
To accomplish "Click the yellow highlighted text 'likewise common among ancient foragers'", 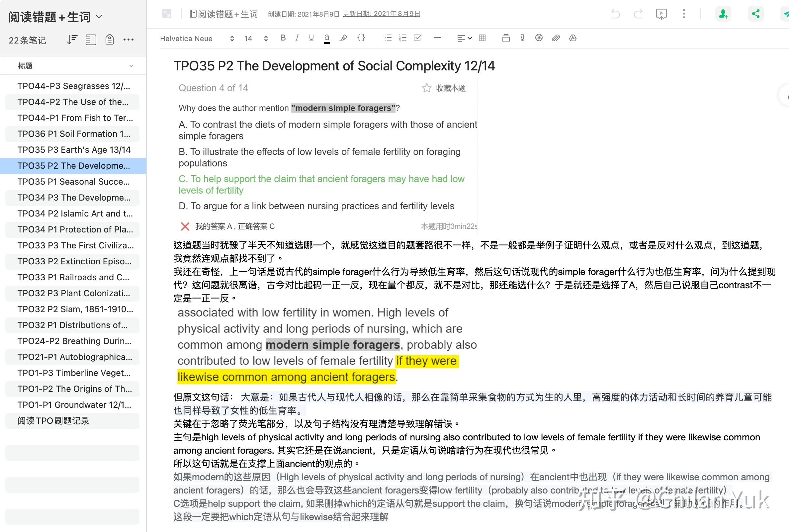I will 286,377.
